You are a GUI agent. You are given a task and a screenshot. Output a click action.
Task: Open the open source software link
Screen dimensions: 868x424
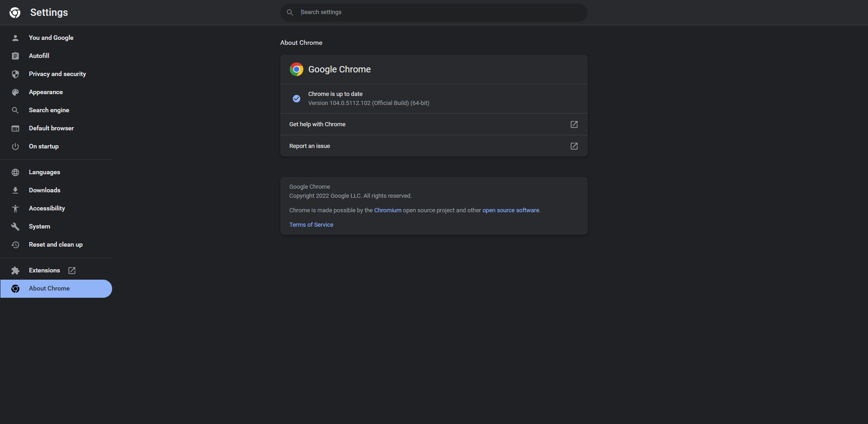[x=510, y=210]
